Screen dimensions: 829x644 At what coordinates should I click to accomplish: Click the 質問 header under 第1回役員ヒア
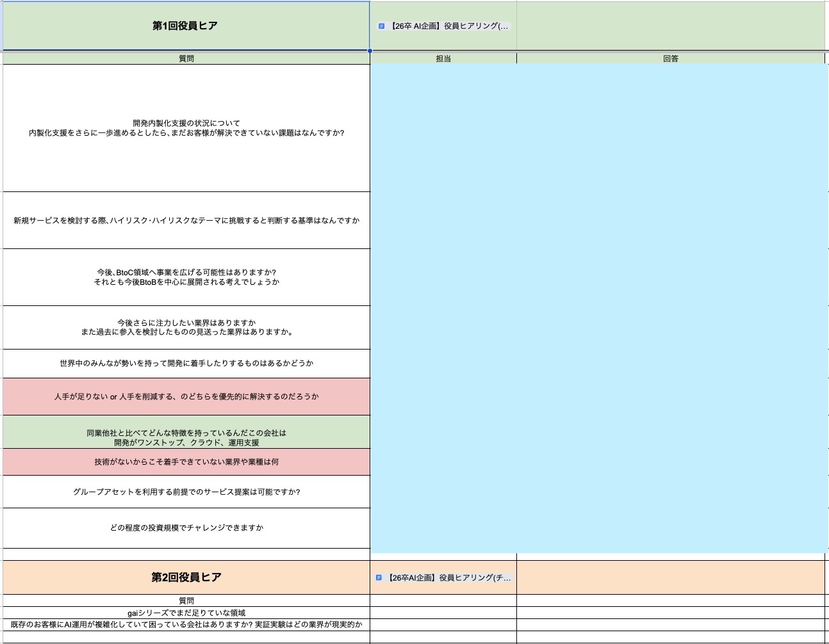(186, 58)
